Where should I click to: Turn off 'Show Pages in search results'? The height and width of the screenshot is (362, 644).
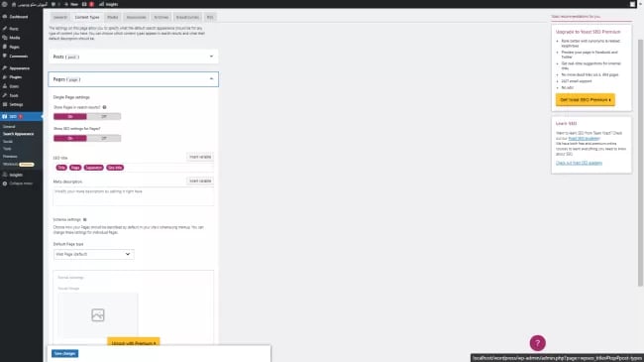pyautogui.click(x=104, y=116)
